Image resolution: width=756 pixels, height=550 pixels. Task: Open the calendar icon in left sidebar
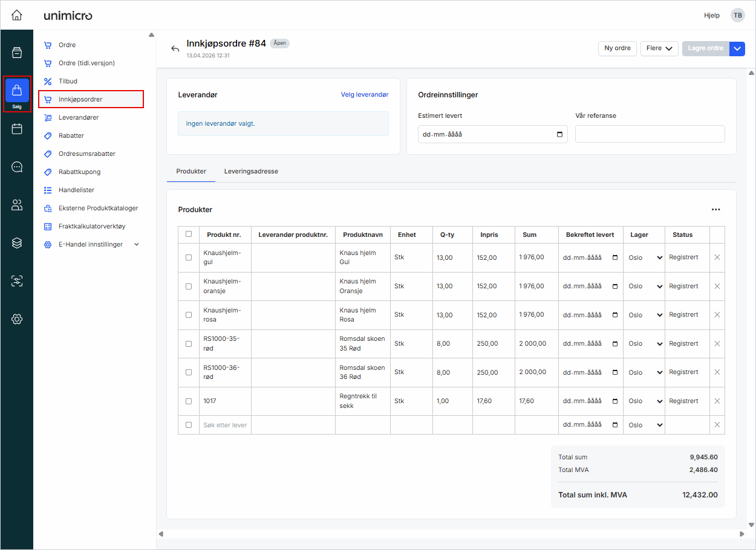pos(17,129)
